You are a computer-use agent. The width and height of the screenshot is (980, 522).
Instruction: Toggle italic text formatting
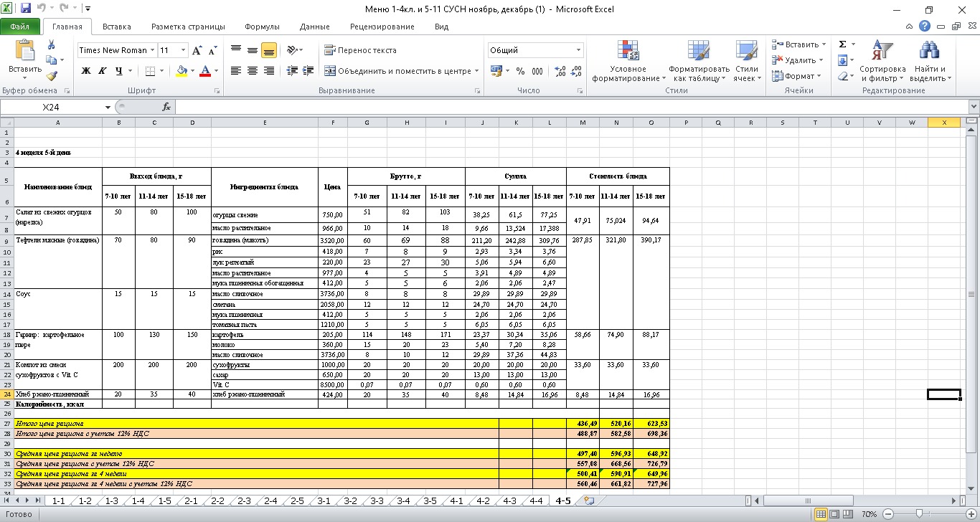tap(102, 71)
